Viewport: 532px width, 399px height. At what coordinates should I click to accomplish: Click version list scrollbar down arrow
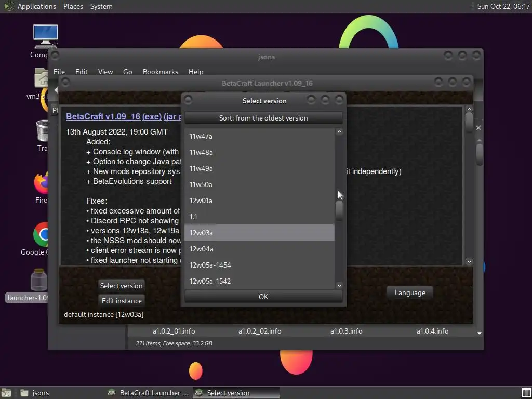(x=339, y=285)
